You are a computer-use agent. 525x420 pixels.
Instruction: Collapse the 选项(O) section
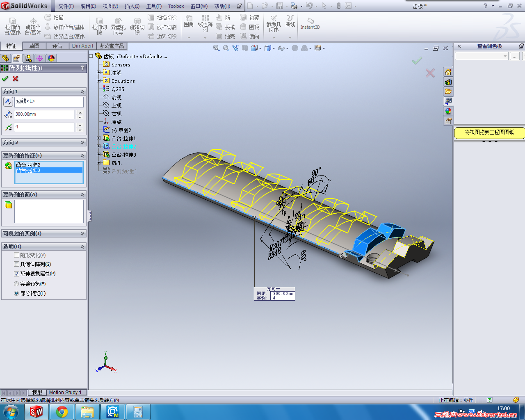click(82, 247)
